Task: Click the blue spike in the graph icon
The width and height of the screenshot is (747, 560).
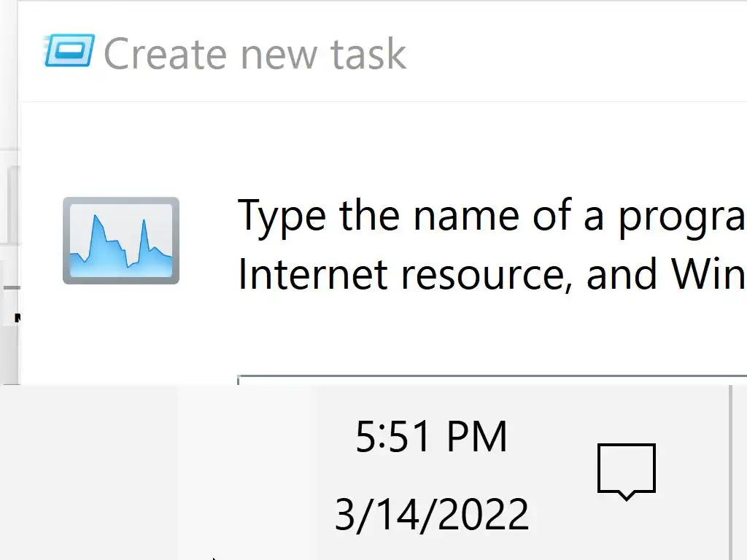Action: coord(144,235)
